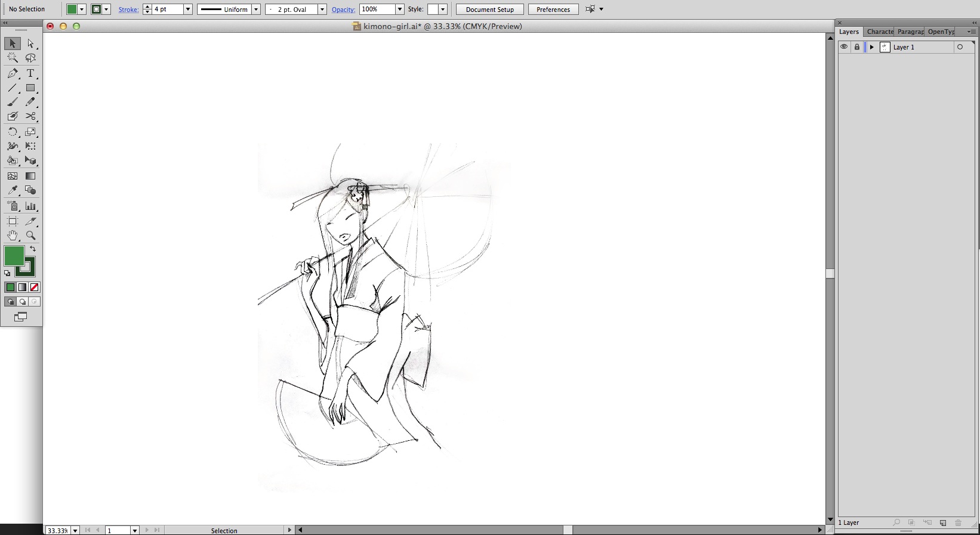Toggle the lock on Layer 1
This screenshot has height=535, width=980.
[857, 47]
